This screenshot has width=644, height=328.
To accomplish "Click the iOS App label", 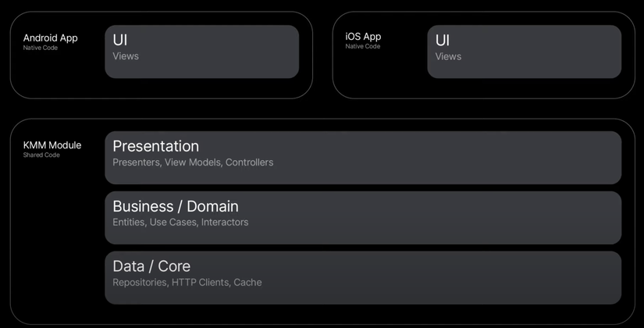I will tap(363, 37).
